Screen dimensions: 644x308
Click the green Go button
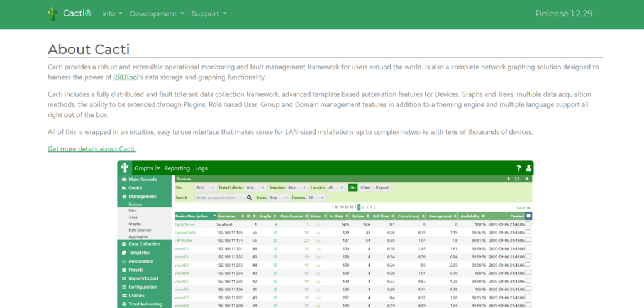(352, 187)
